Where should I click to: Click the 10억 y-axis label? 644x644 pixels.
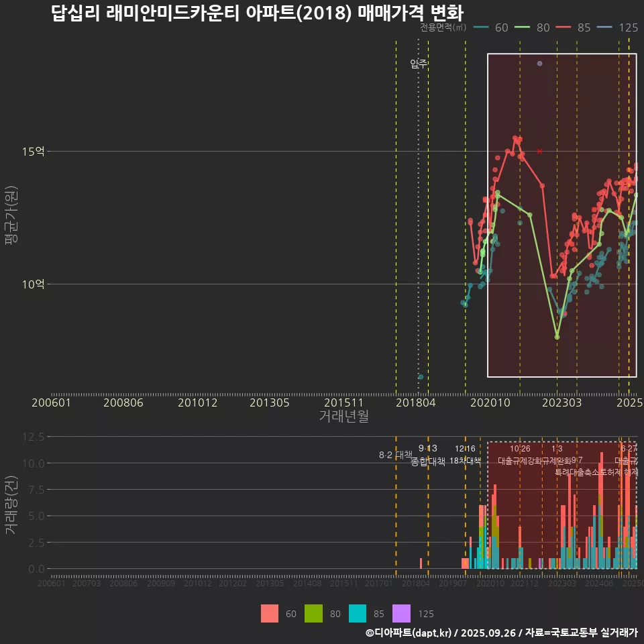coord(34,284)
